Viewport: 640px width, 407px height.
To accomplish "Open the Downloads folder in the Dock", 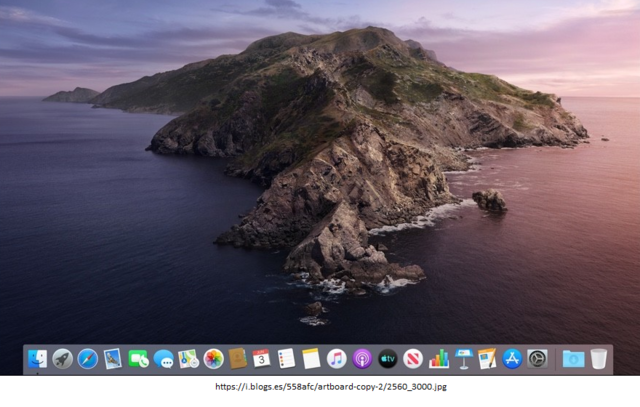I will coord(573,359).
